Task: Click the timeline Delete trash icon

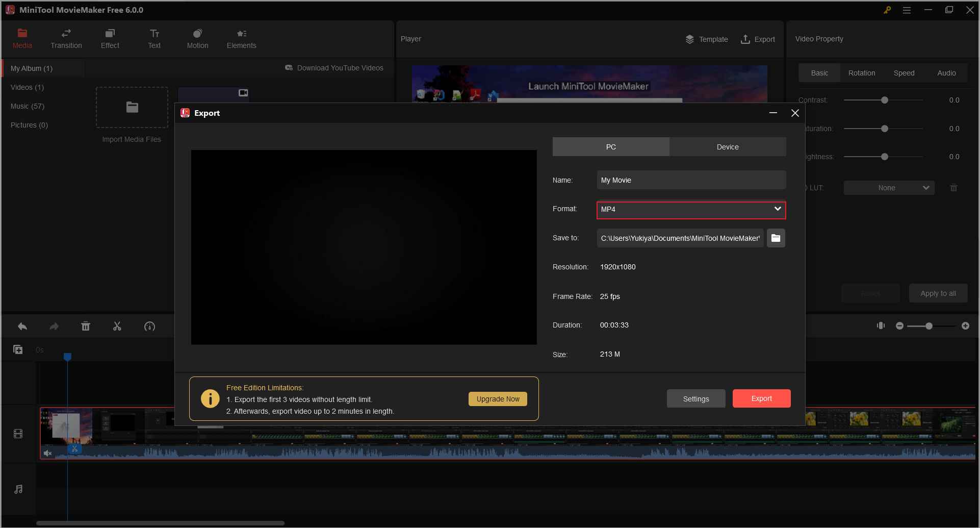Action: click(86, 326)
